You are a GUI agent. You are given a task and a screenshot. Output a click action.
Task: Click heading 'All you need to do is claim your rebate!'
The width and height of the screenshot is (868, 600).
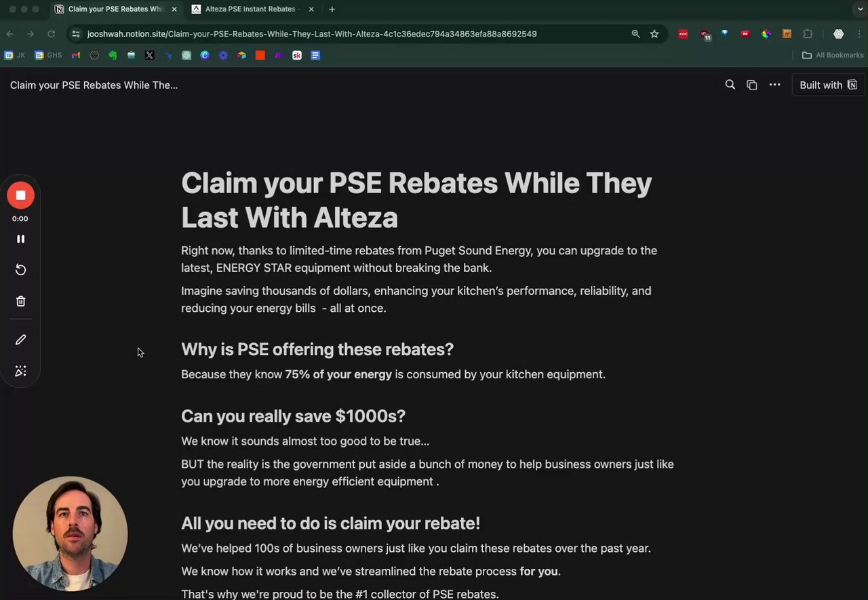(330, 523)
